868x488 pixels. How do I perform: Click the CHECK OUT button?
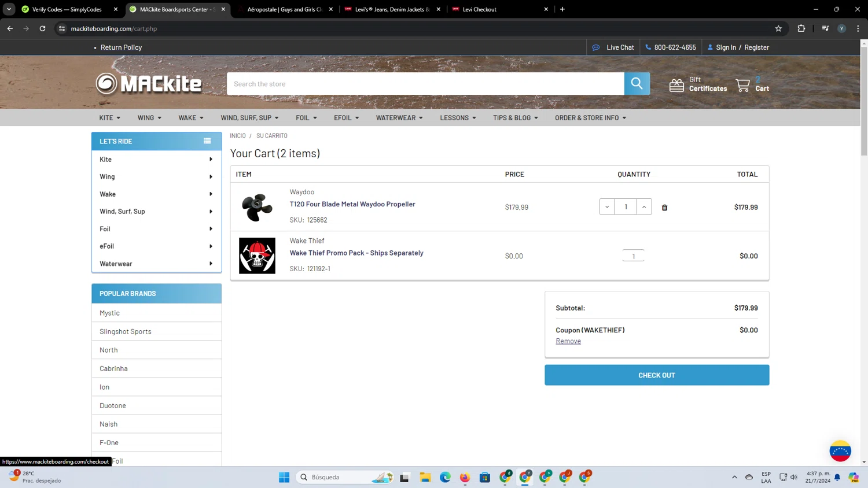657,375
